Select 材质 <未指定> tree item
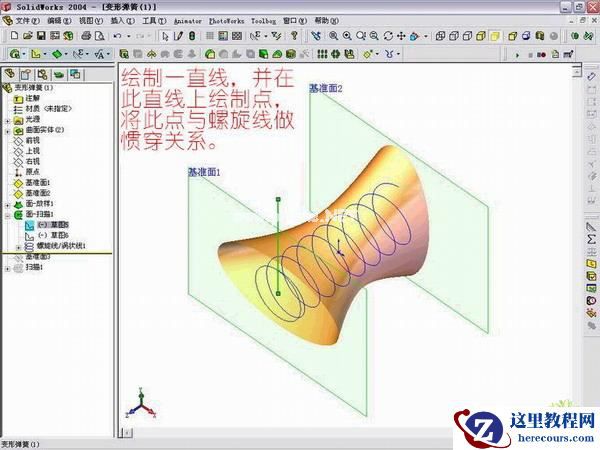Screen dimensions: 600x450 [x=49, y=109]
